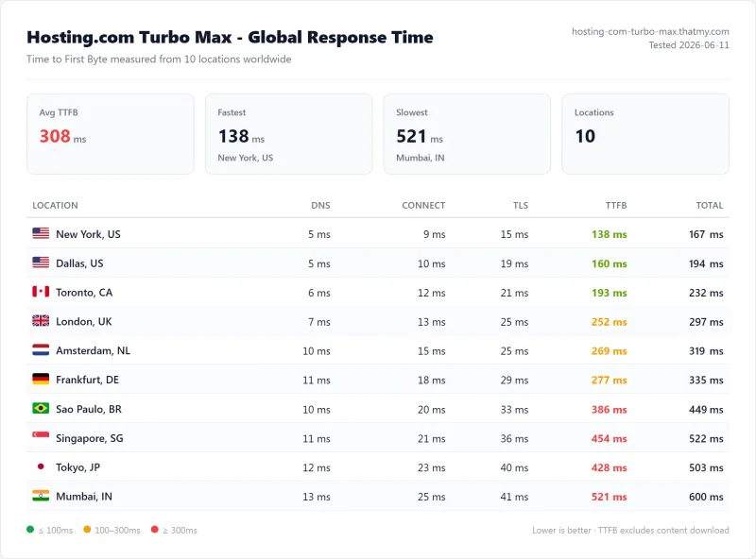Select the London, UK location name
Viewport: 756px width, 559px height.
(84, 321)
